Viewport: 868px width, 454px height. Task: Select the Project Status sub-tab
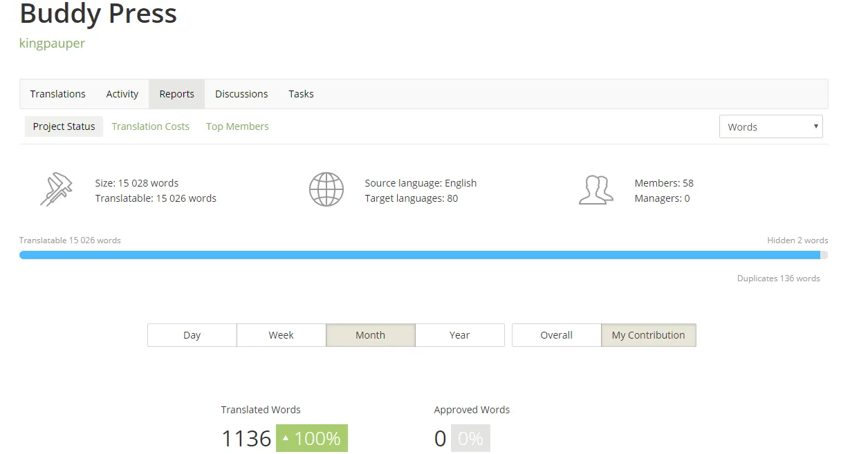tap(64, 126)
